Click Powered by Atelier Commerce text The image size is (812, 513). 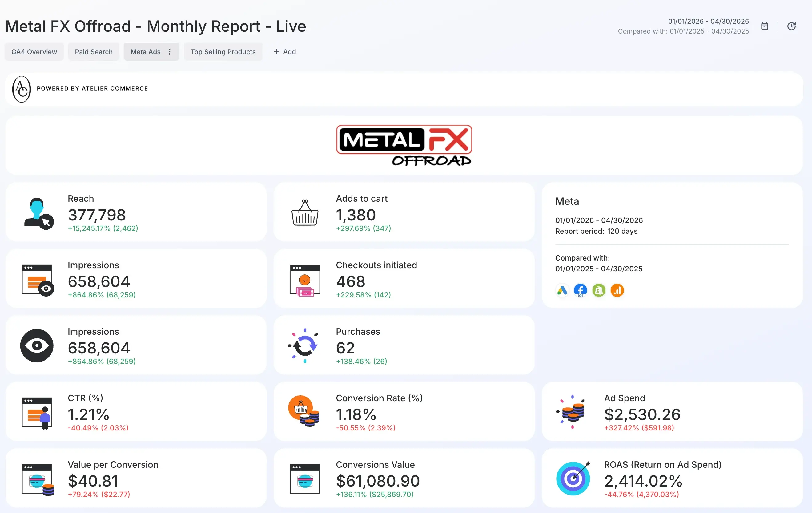tap(92, 88)
